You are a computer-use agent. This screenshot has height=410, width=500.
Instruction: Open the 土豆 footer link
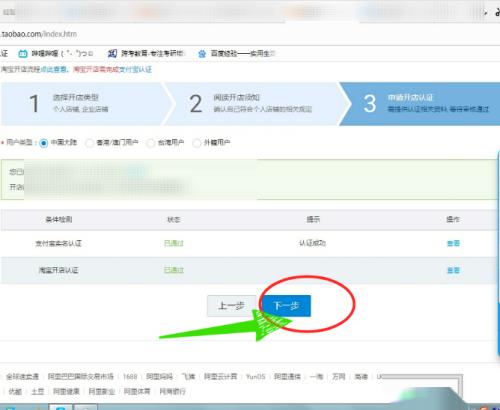[x=37, y=391]
